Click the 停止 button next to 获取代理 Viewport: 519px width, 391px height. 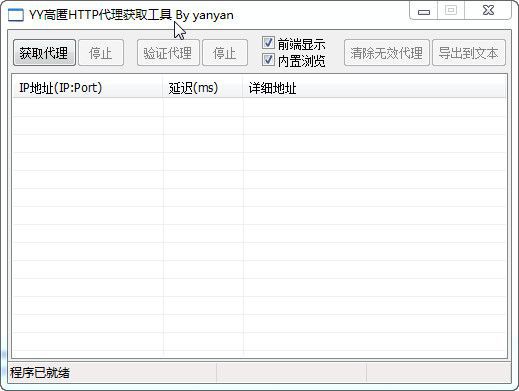pos(101,53)
